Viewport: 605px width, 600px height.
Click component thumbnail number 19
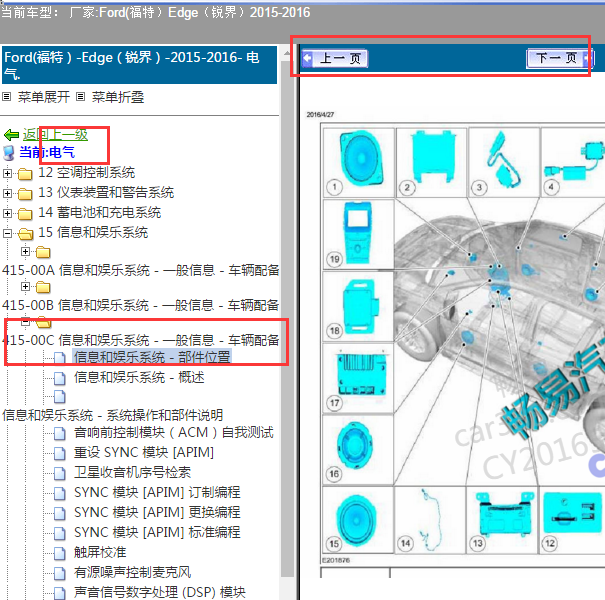[359, 234]
